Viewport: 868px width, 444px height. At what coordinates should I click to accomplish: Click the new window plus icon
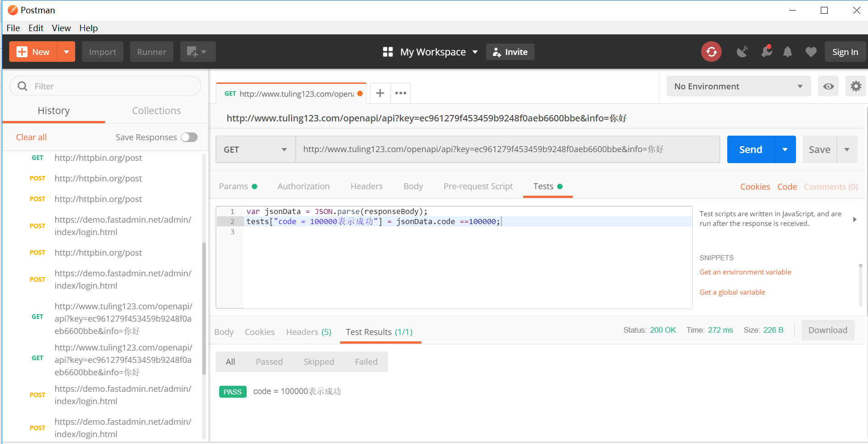pos(198,52)
